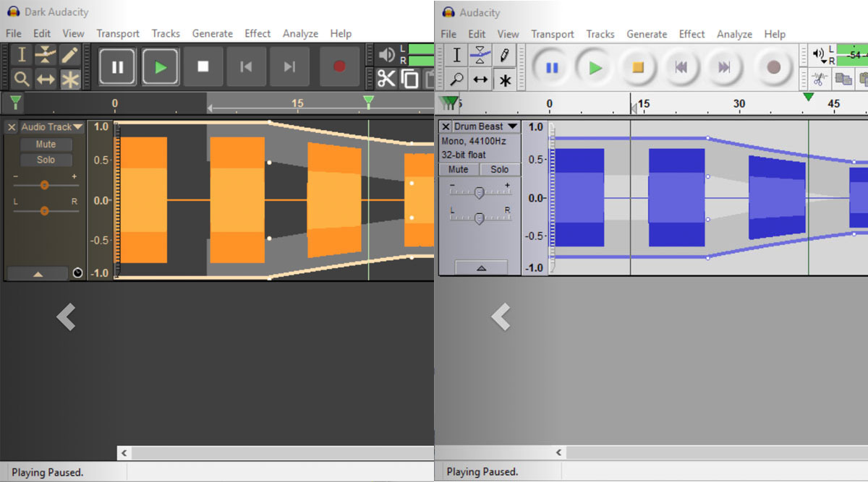
Task: Close the Drum Beast track with its X
Action: pyautogui.click(x=446, y=126)
